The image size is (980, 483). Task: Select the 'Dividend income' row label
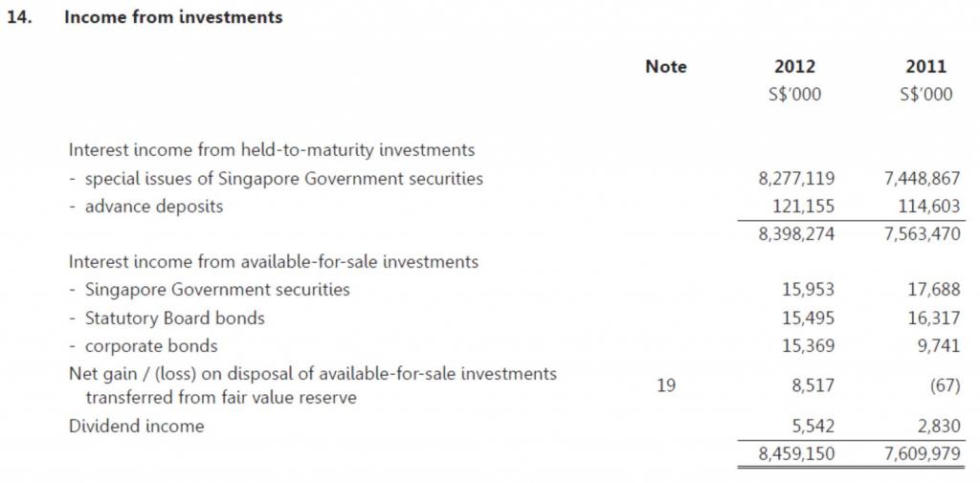(x=136, y=427)
